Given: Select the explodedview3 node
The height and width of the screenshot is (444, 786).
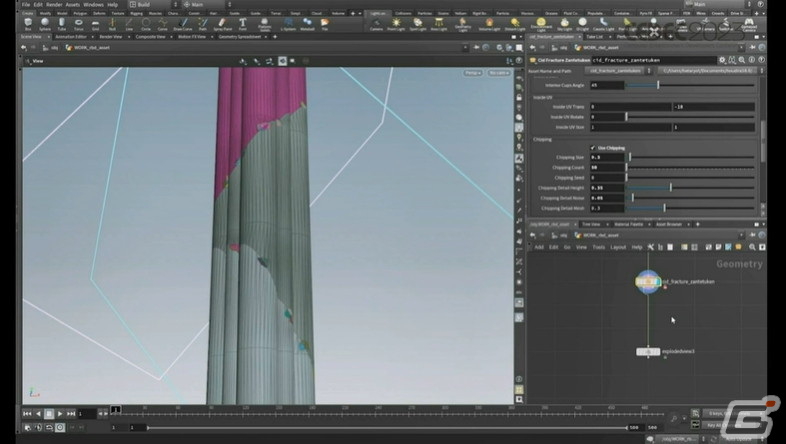Looking at the screenshot, I should pos(648,352).
